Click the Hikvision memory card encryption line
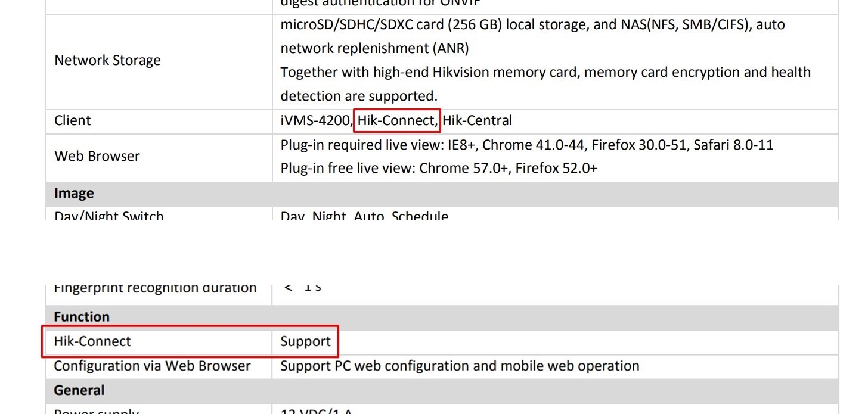Viewport: 868px width, 414px height. 545,72
